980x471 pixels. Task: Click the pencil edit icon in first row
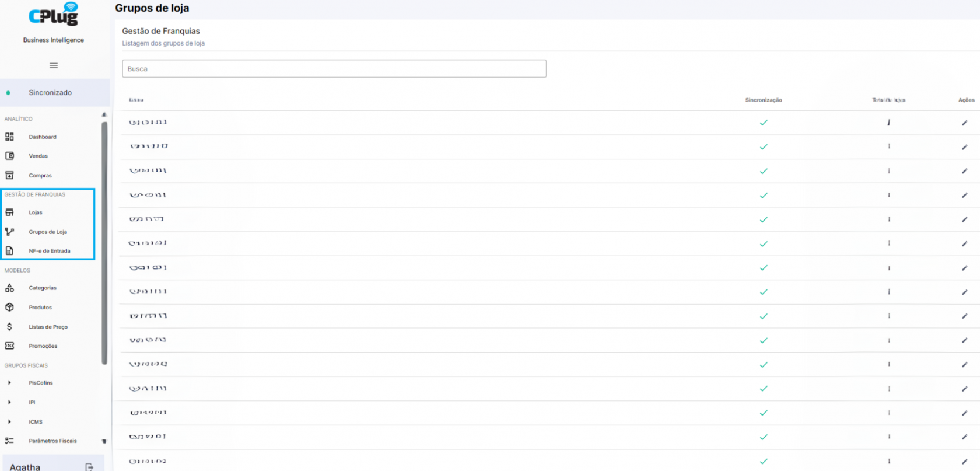(965, 123)
